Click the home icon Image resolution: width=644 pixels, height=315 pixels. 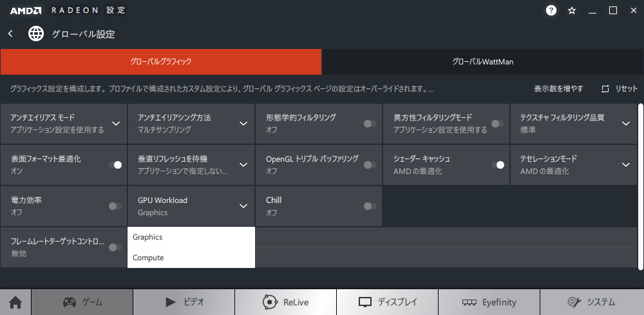tap(15, 302)
